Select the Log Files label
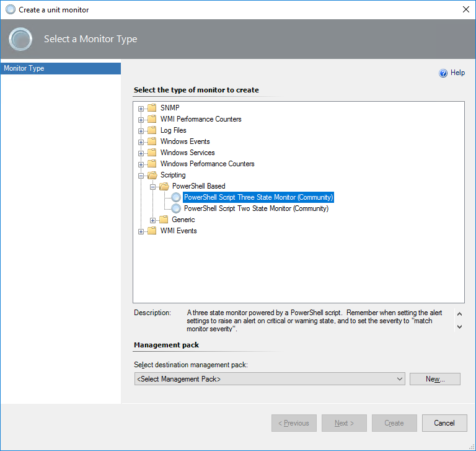The image size is (476, 451). 174,130
